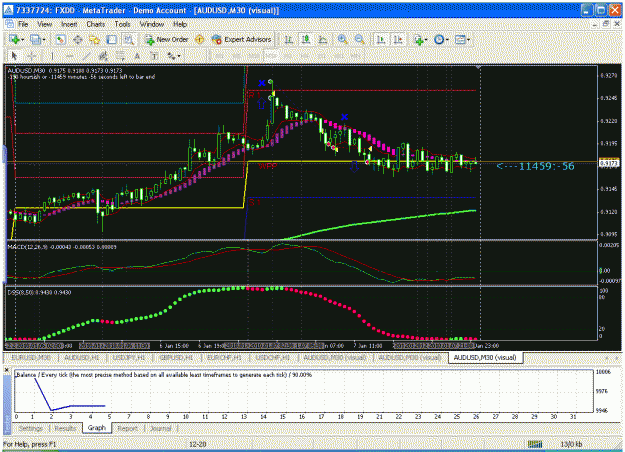Open the Window menu
625x452 pixels.
tap(152, 24)
